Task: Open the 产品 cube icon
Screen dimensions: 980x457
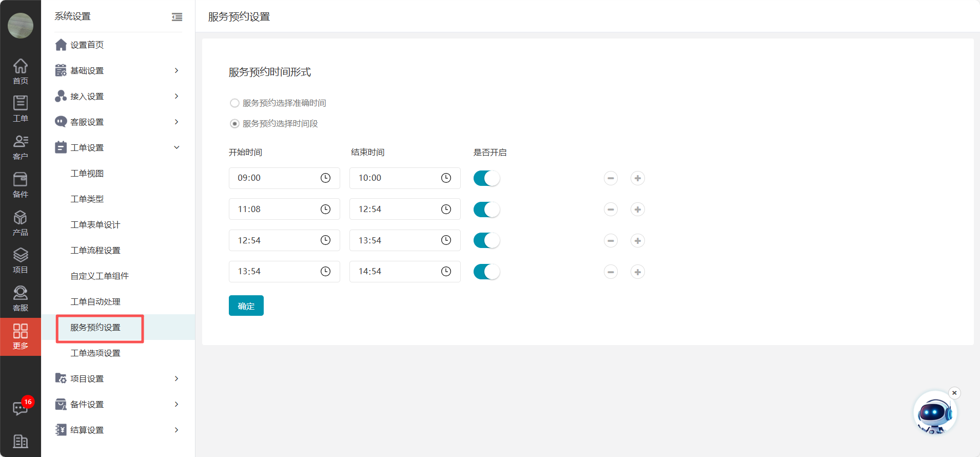Action: pos(21,222)
